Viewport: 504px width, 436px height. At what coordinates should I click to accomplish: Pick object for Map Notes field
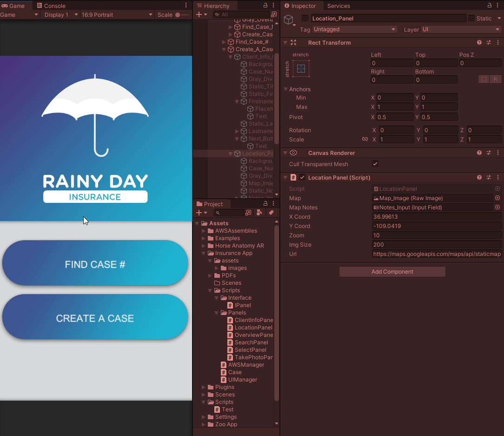pos(497,207)
